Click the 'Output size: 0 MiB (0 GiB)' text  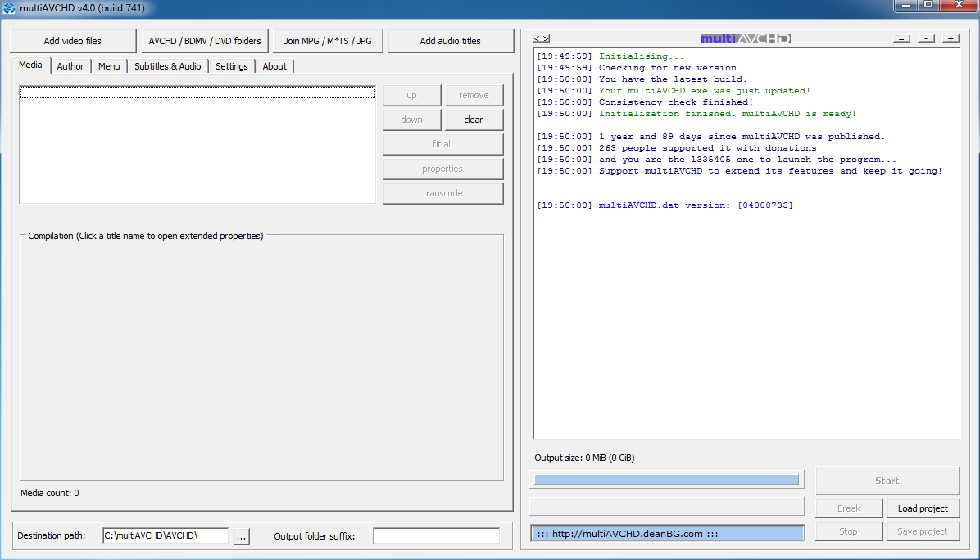pyautogui.click(x=584, y=458)
